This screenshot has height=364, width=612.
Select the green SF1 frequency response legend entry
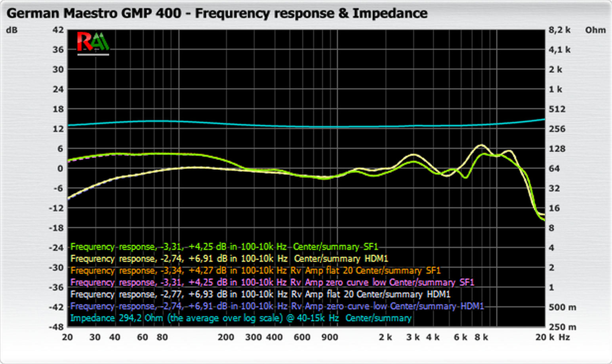(224, 247)
